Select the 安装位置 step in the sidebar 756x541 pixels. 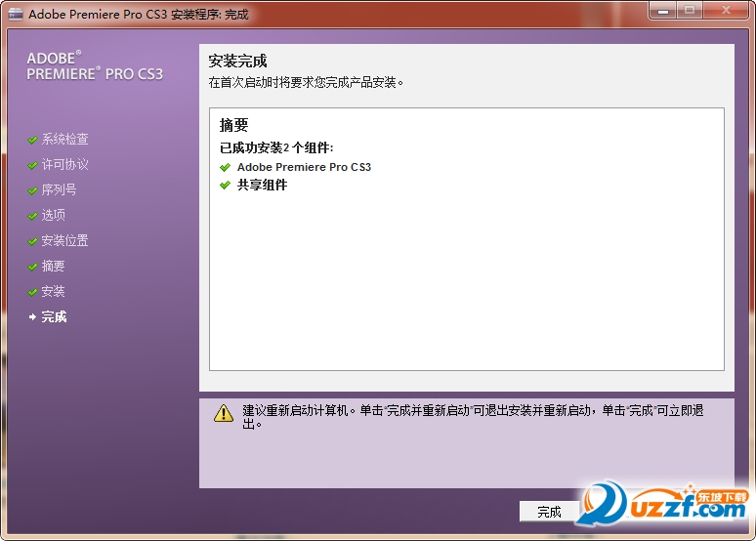coord(64,240)
